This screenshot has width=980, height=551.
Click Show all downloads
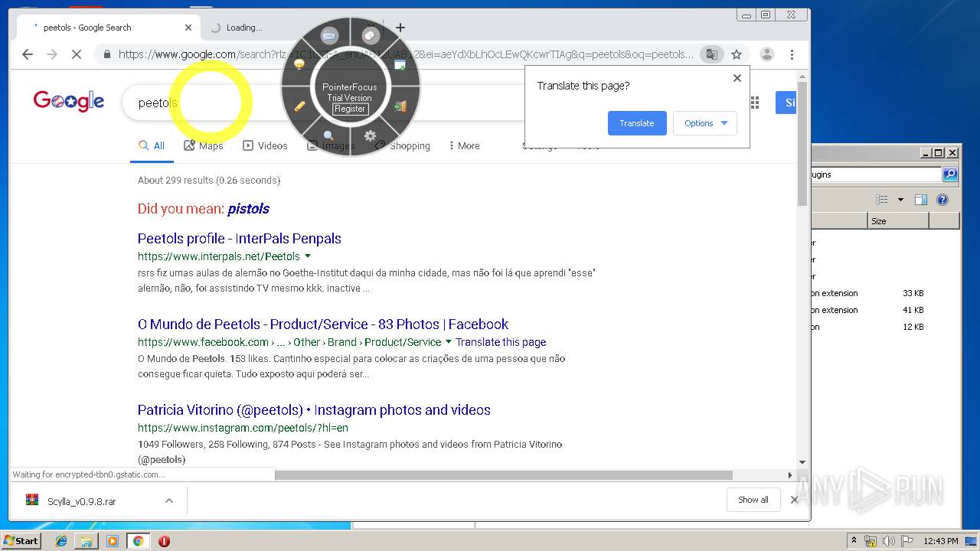pos(753,500)
